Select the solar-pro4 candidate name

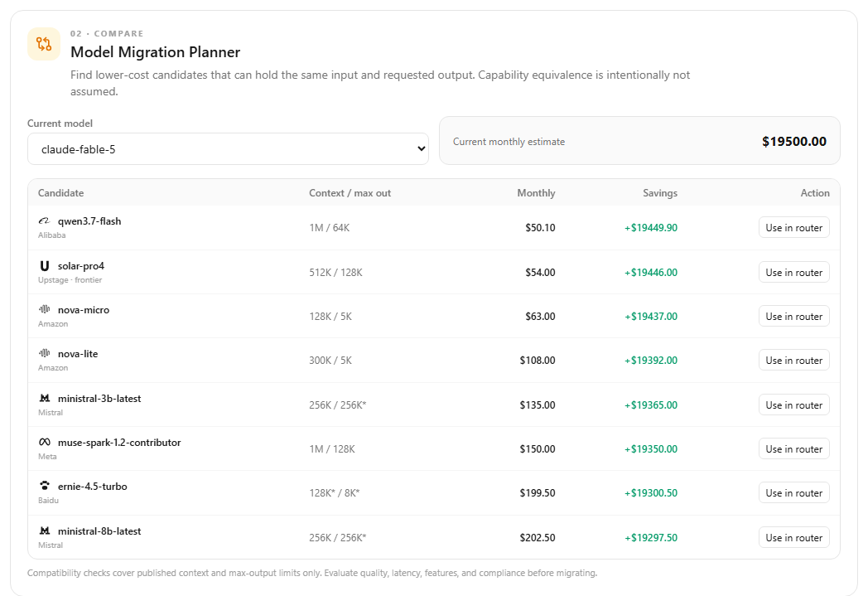coord(81,266)
